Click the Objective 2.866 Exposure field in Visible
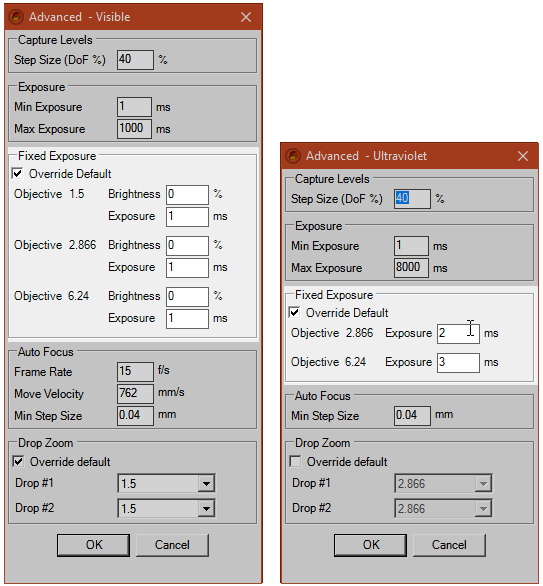Screen dimensions: 543x586 click(x=187, y=268)
